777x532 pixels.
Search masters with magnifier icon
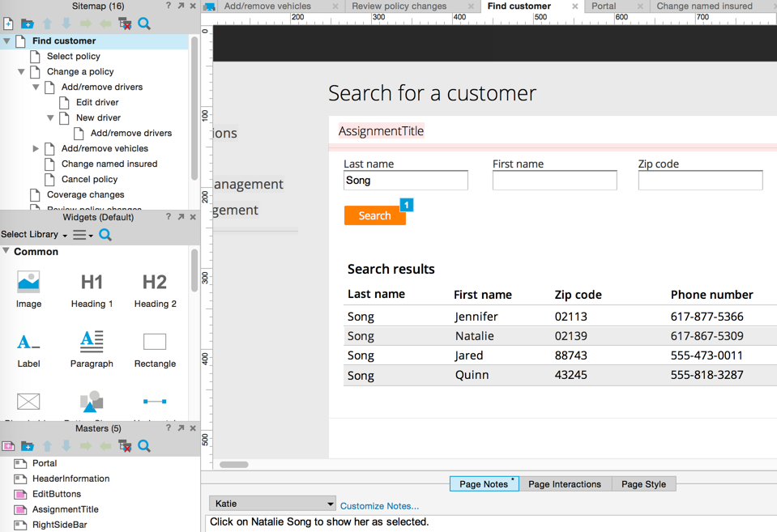pos(144,446)
